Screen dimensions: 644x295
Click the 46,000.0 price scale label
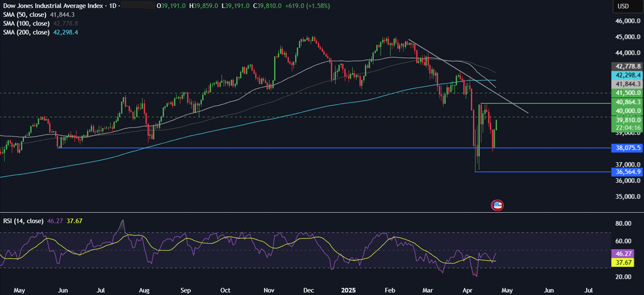pos(627,21)
